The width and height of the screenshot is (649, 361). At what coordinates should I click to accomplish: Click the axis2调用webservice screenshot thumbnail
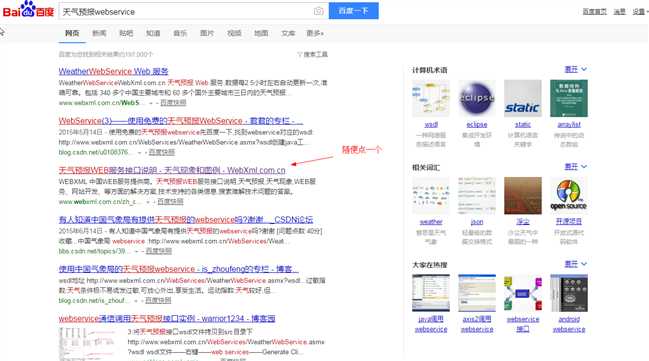pyautogui.click(x=477, y=293)
